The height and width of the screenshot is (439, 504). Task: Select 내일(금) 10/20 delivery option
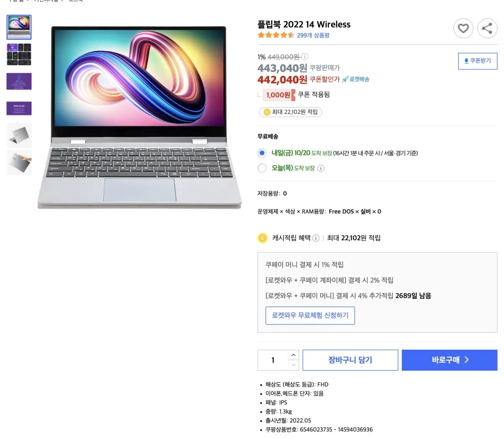coord(262,153)
